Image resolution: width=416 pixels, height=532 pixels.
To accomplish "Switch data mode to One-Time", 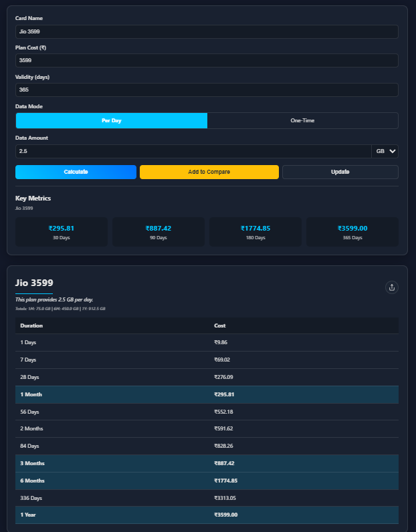I will point(302,120).
